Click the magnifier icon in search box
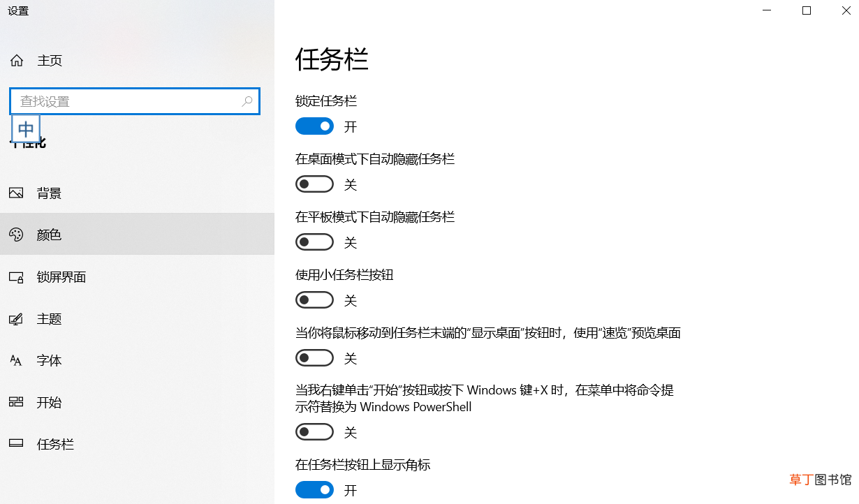The image size is (859, 504). pos(247,101)
